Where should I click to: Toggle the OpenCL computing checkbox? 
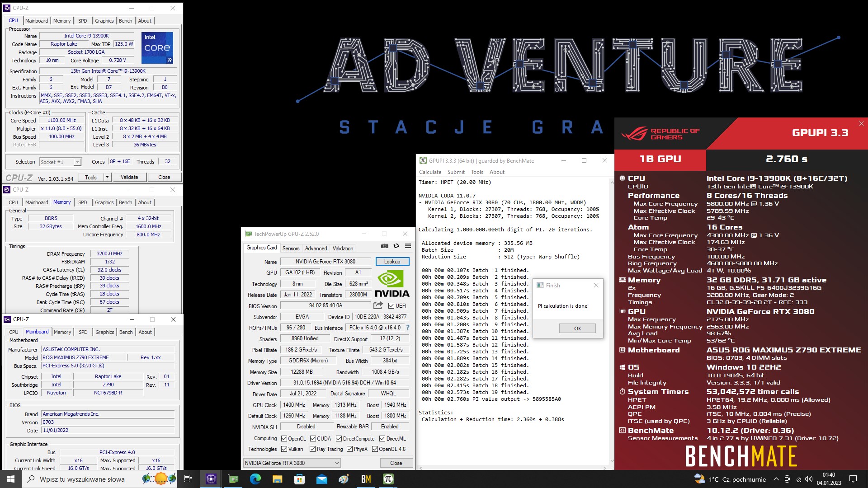pos(284,439)
